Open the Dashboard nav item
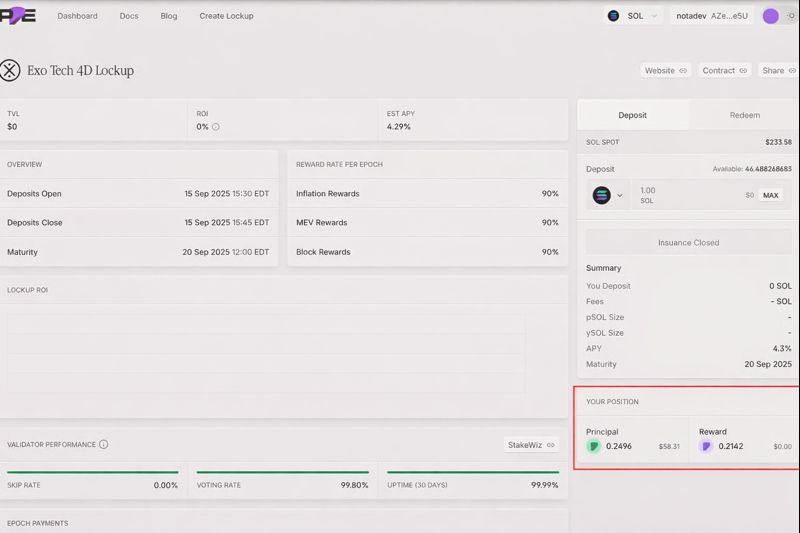The image size is (800, 533). pos(77,16)
